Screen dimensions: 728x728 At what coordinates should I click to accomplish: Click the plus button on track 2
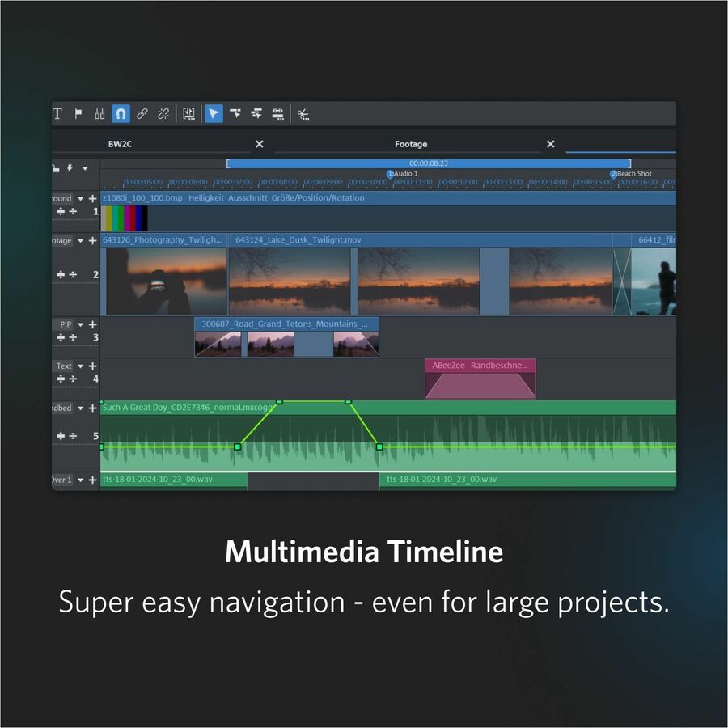point(92,241)
